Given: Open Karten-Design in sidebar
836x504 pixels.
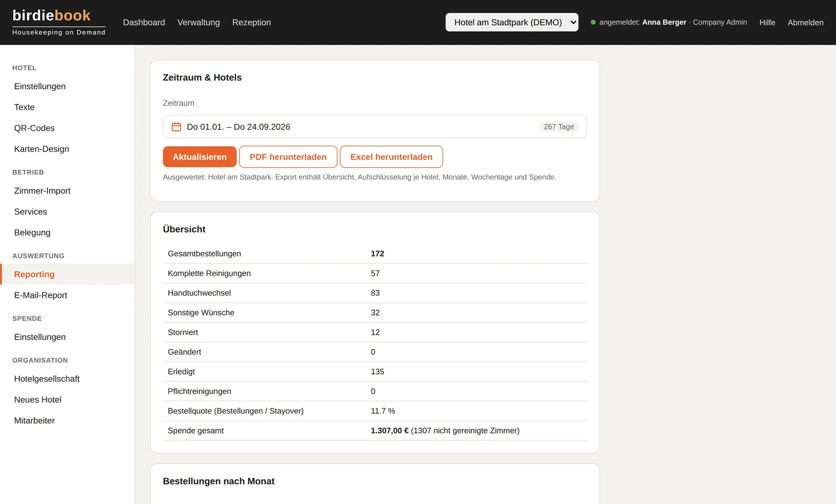Looking at the screenshot, I should [67, 149].
